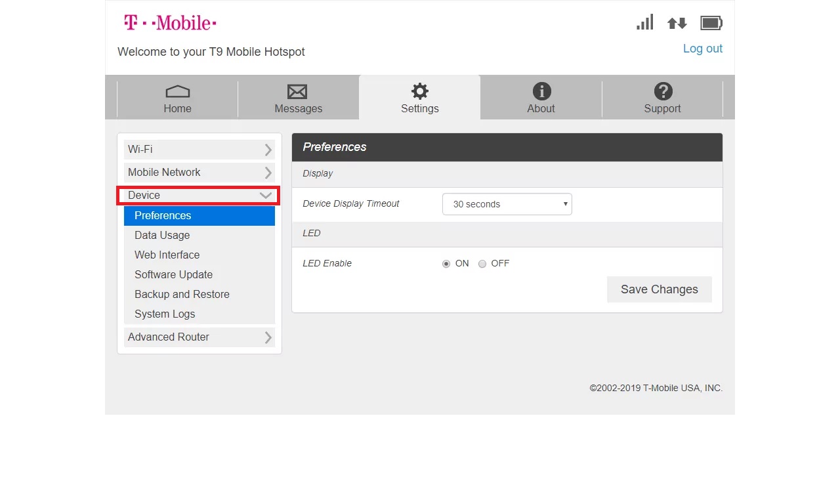
Task: Click the LED section label
Action: 312,234
